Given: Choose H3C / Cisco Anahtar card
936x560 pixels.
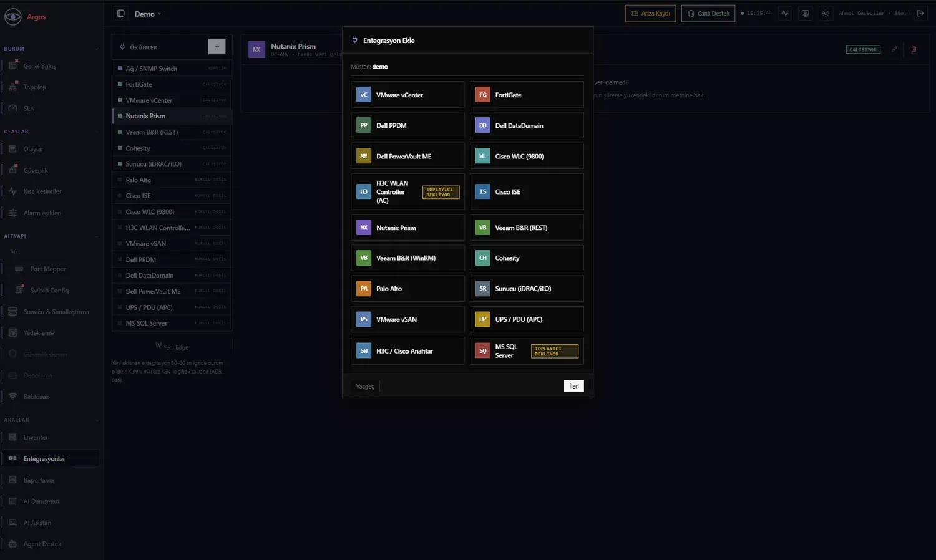Looking at the screenshot, I should [x=407, y=351].
